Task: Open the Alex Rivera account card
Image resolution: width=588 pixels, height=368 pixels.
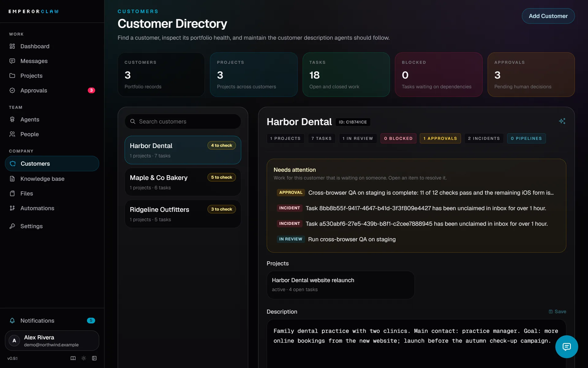Action: coord(52,341)
